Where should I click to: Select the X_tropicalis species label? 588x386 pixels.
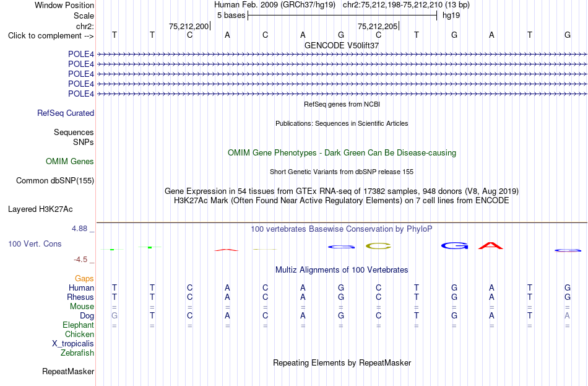tap(73, 344)
